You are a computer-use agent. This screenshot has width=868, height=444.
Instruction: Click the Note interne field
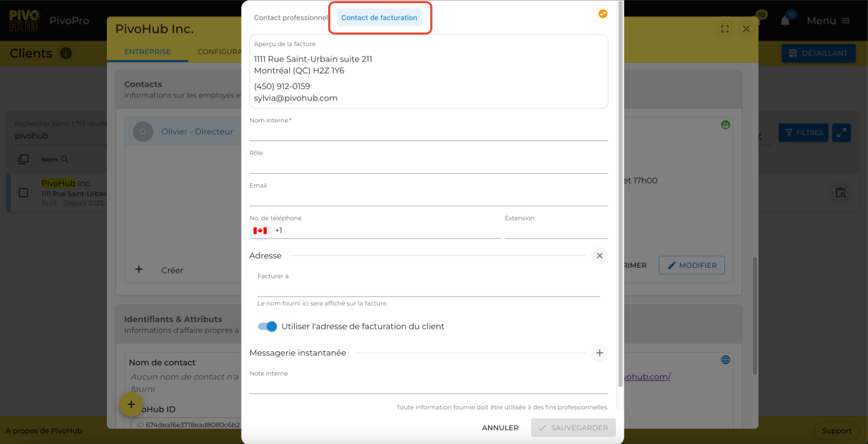[x=429, y=386]
